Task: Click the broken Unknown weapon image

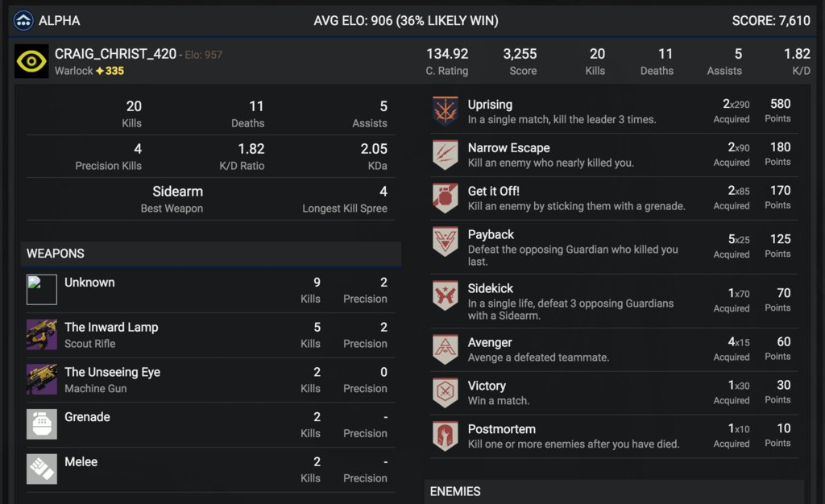Action: pyautogui.click(x=42, y=290)
